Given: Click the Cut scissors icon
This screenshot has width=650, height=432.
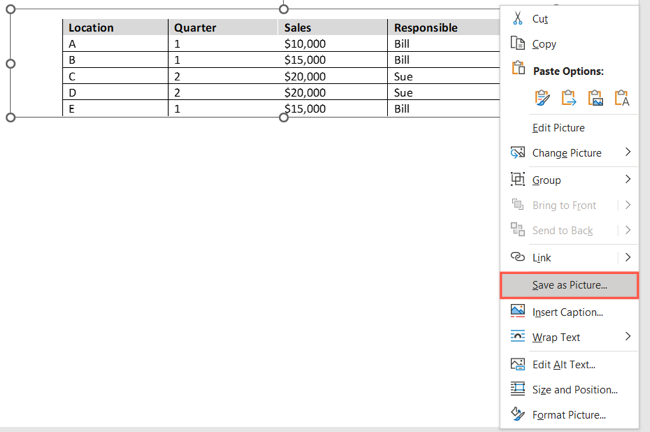Looking at the screenshot, I should pos(517,19).
